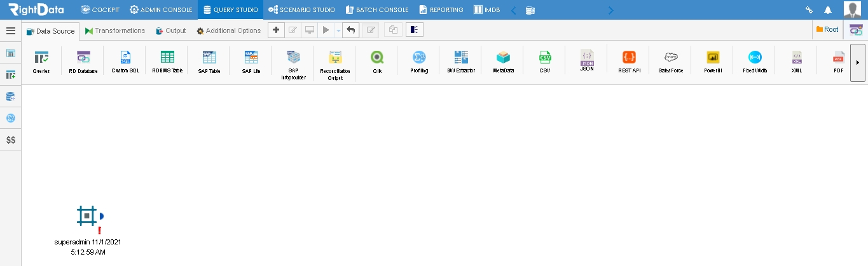Open the Profiling source
The height and width of the screenshot is (266, 868).
pos(419,62)
